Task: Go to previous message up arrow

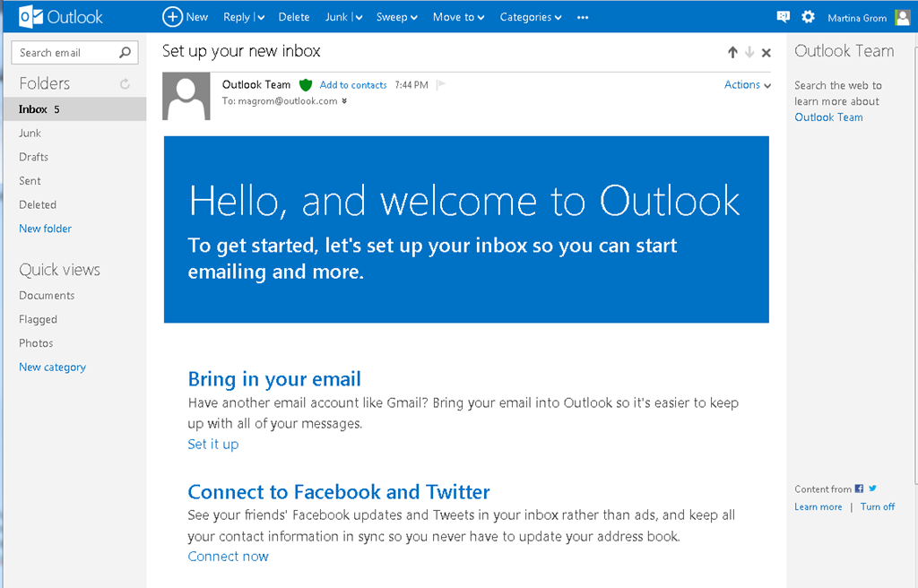Action: click(x=732, y=53)
